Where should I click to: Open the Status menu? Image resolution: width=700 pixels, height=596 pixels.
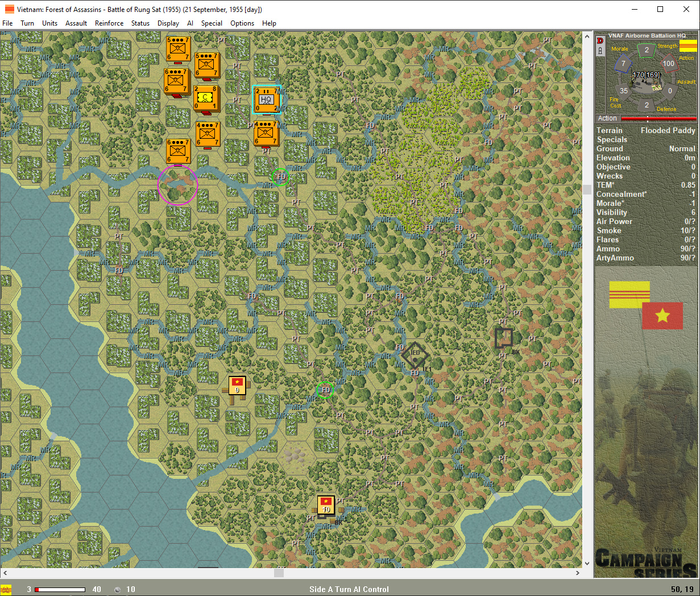tap(140, 23)
